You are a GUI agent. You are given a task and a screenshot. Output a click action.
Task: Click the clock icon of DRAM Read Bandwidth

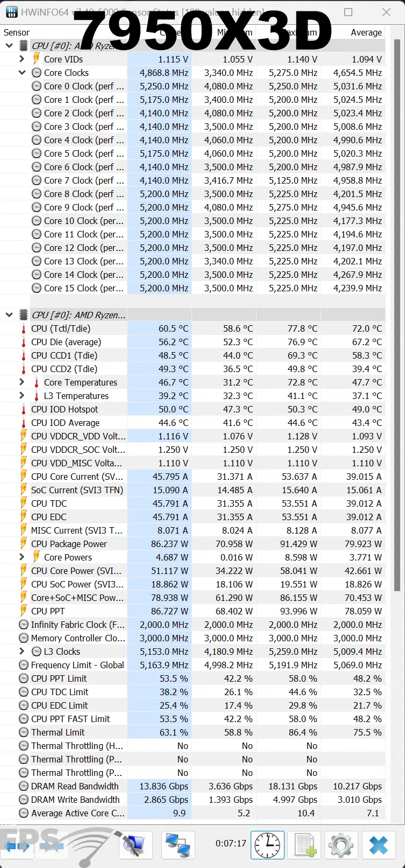pos(24,786)
